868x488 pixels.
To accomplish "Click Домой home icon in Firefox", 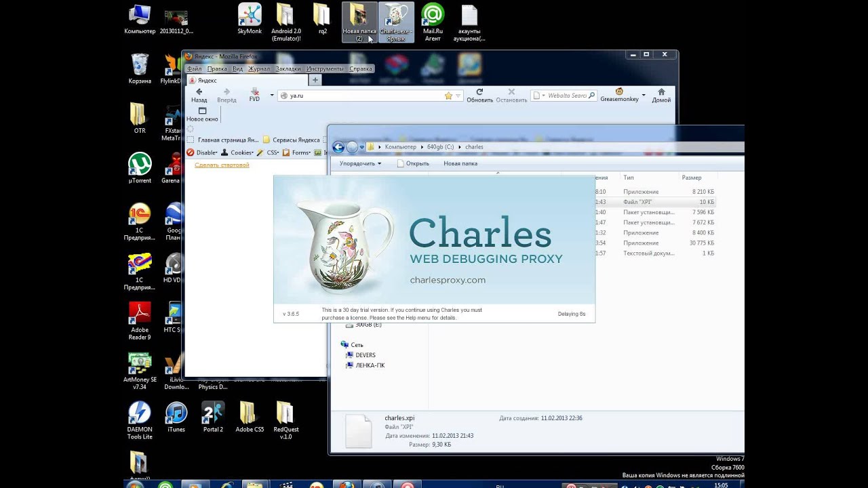I will click(661, 95).
